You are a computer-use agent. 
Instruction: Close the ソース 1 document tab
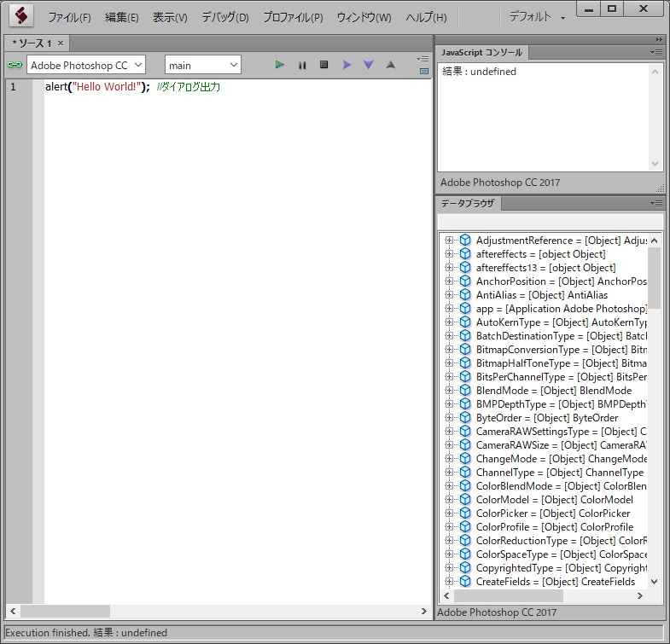pos(61,43)
